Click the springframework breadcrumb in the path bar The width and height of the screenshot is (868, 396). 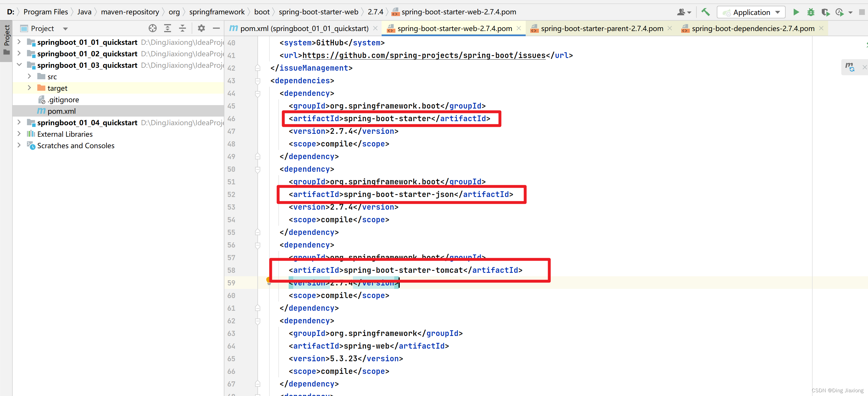[217, 12]
